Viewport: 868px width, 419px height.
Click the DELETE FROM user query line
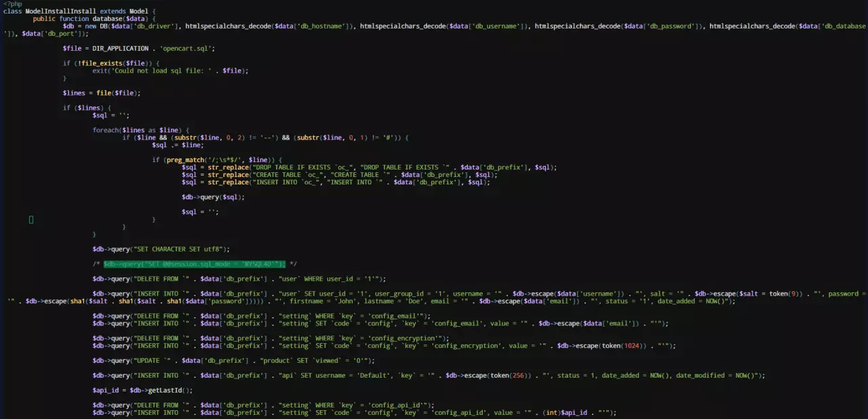click(x=237, y=278)
